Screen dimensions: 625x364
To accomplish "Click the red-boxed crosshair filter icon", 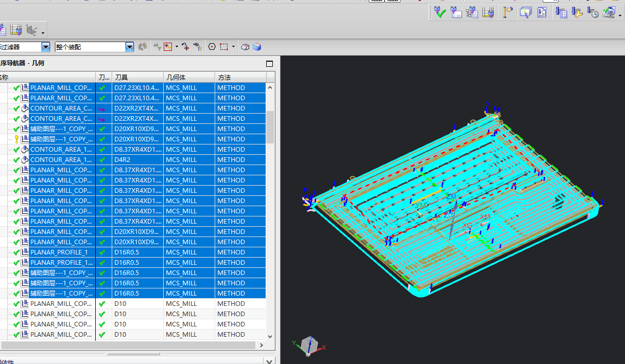I will pyautogui.click(x=168, y=47).
